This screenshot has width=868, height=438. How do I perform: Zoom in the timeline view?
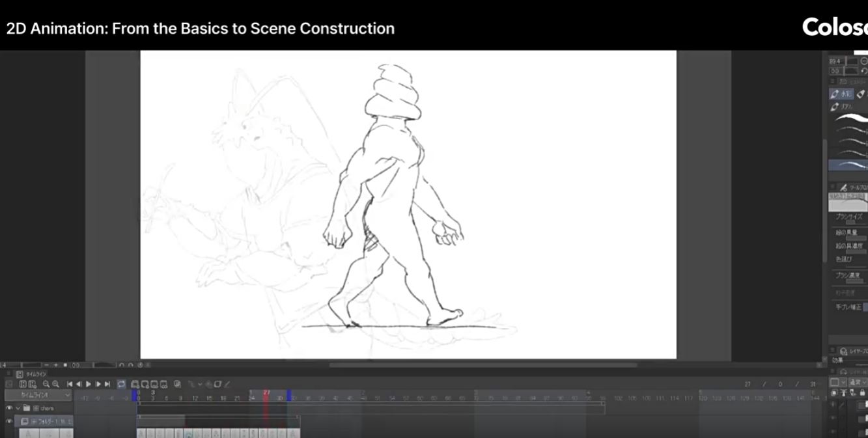(x=55, y=385)
